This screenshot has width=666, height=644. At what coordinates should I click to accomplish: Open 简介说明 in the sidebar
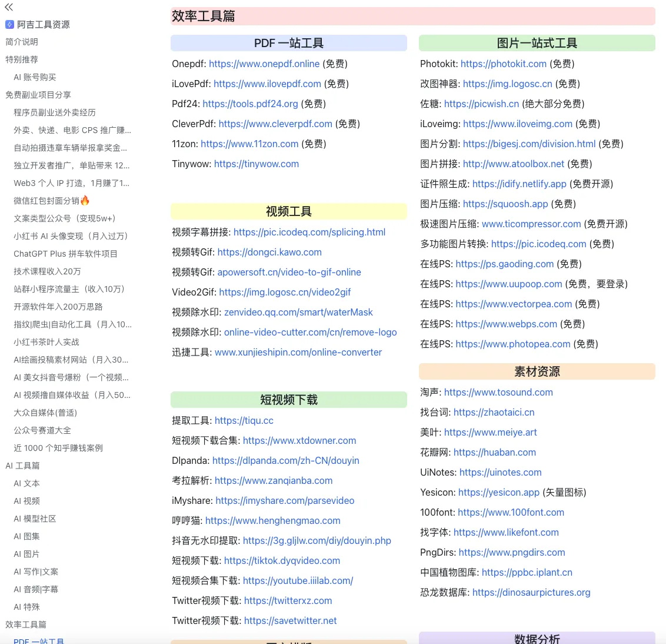22,42
